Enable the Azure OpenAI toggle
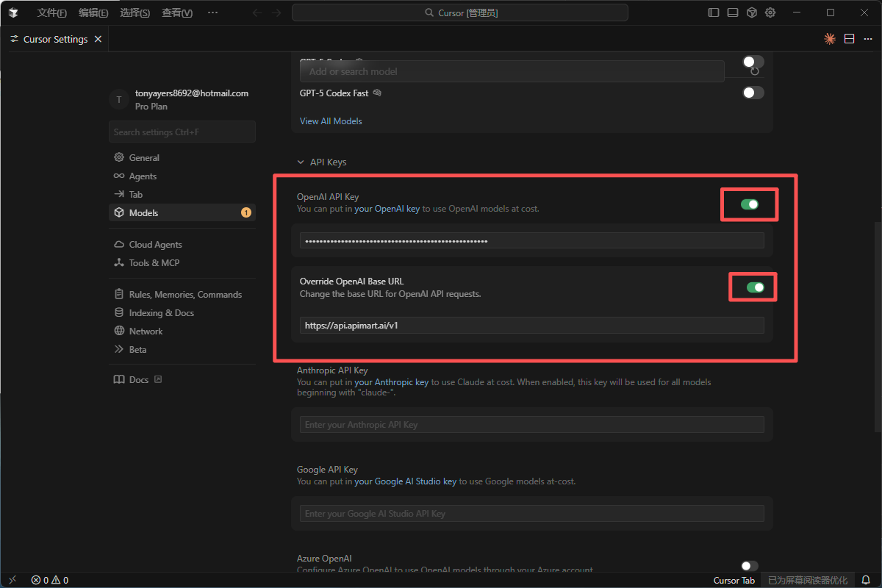The height and width of the screenshot is (588, 882). click(750, 566)
